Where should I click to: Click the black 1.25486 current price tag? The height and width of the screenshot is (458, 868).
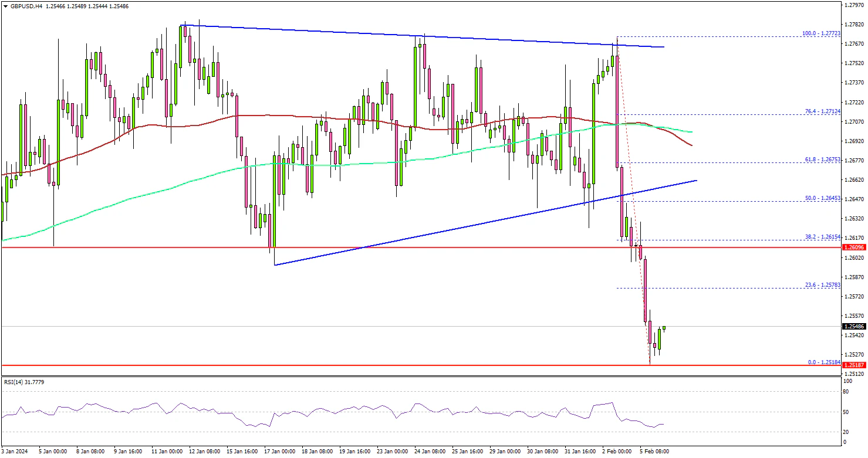click(854, 326)
